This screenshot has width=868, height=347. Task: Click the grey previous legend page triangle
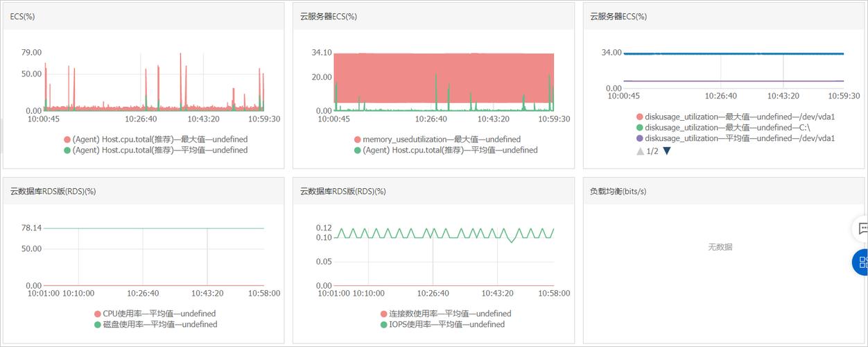[641, 151]
